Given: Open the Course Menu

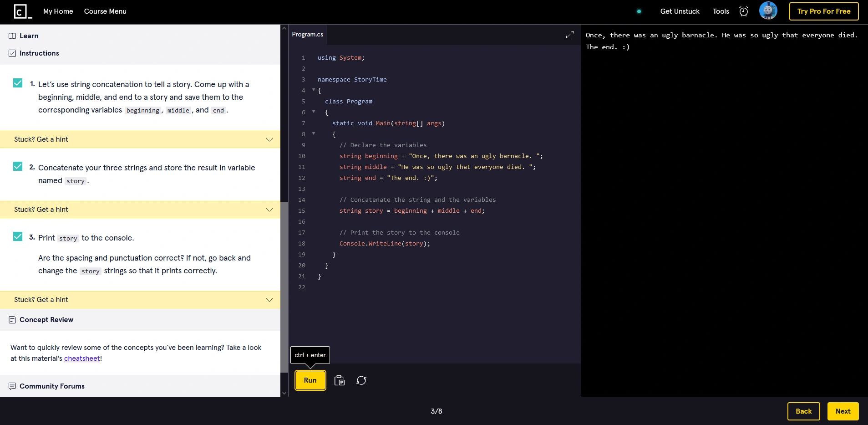Looking at the screenshot, I should (x=105, y=11).
